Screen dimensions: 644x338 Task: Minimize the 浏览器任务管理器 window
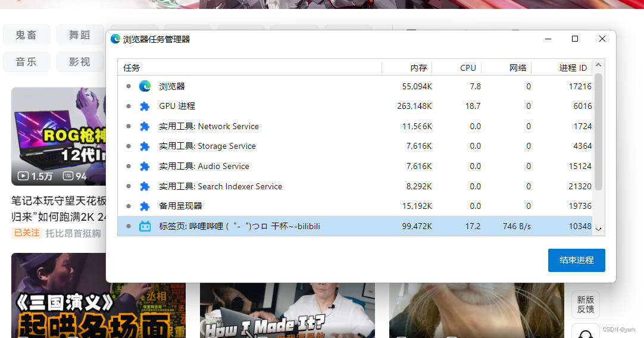pos(548,39)
